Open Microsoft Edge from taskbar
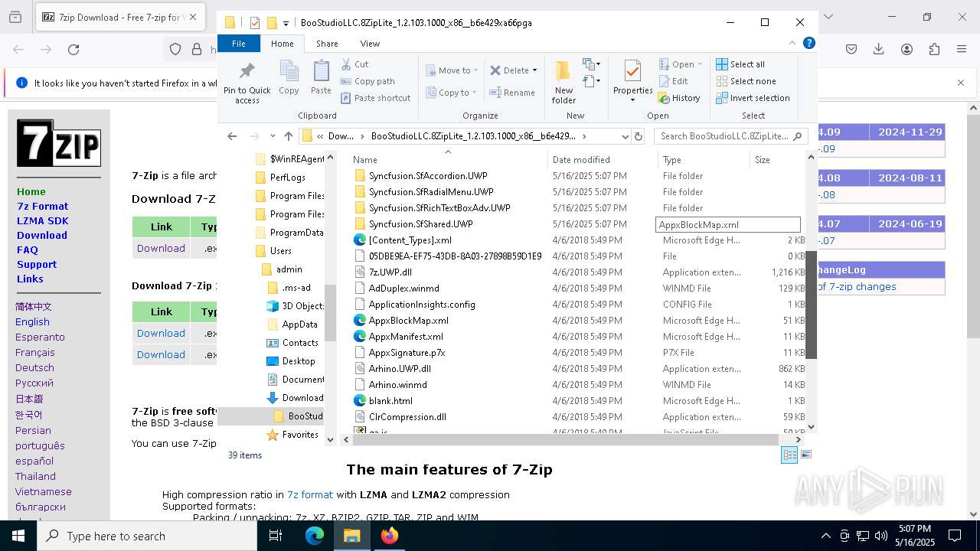This screenshot has width=980, height=551. pyautogui.click(x=315, y=536)
